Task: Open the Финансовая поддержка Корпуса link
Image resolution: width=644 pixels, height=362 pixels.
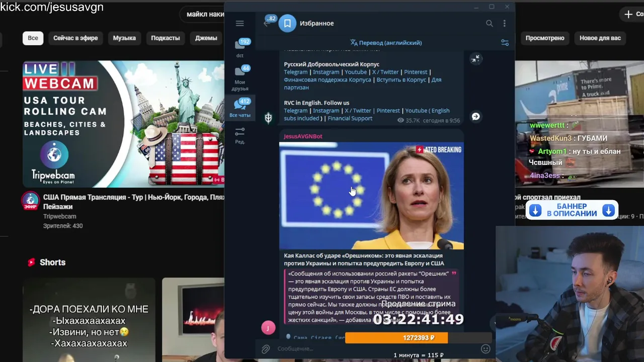Action: tap(328, 80)
